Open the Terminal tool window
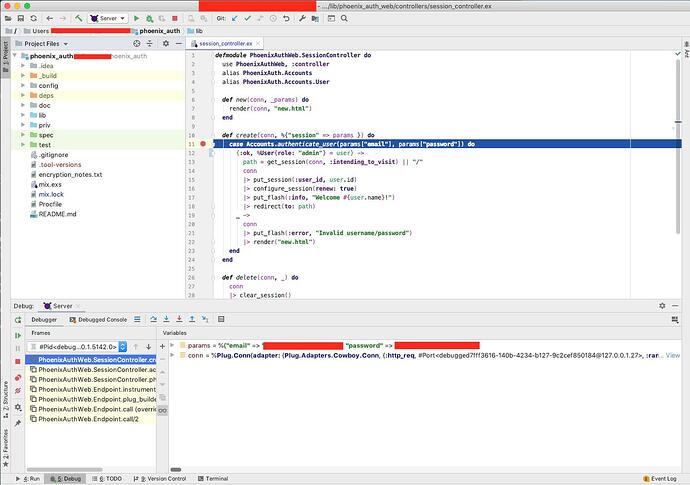Screen dimensions: 690x485 tap(213, 478)
